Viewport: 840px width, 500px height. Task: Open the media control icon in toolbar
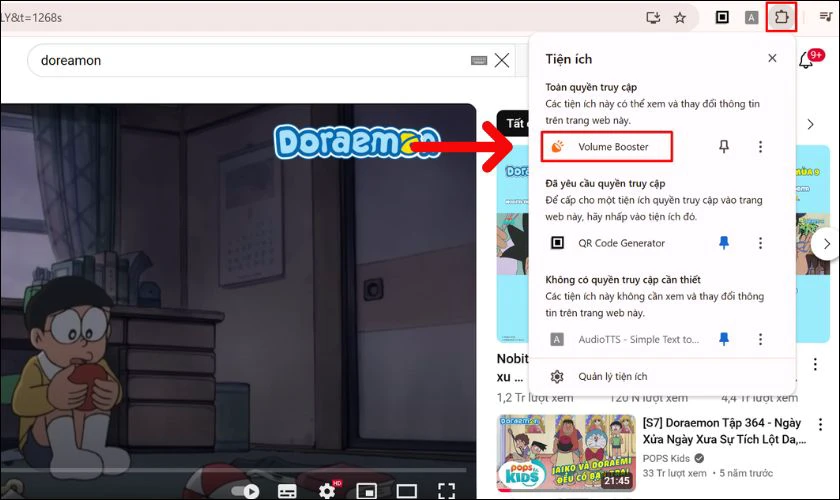[x=826, y=17]
